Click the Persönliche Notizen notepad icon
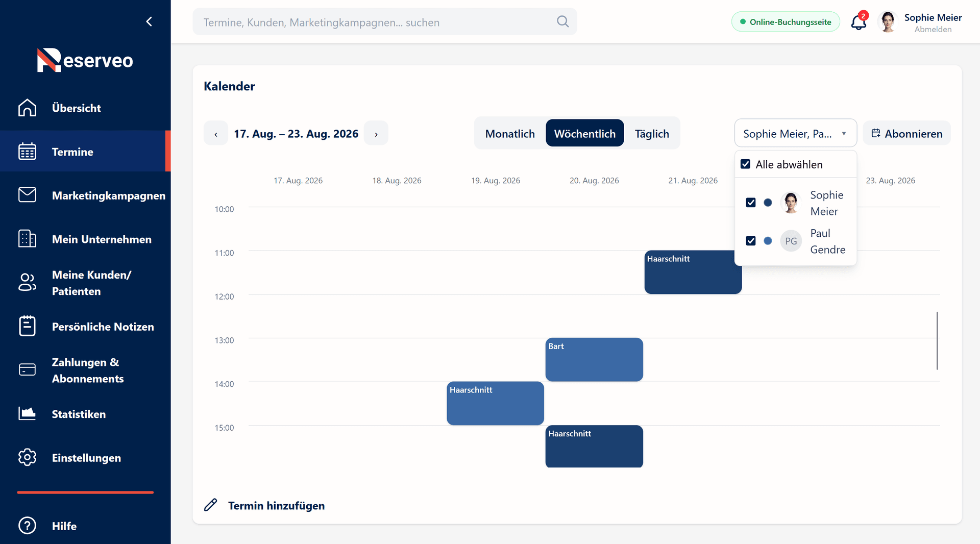The width and height of the screenshot is (980, 544). 27,326
